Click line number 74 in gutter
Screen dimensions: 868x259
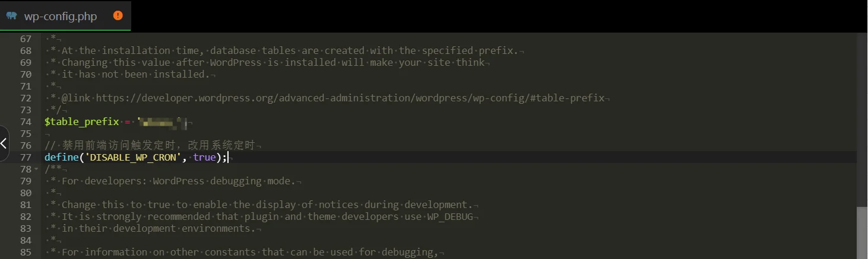pos(26,121)
